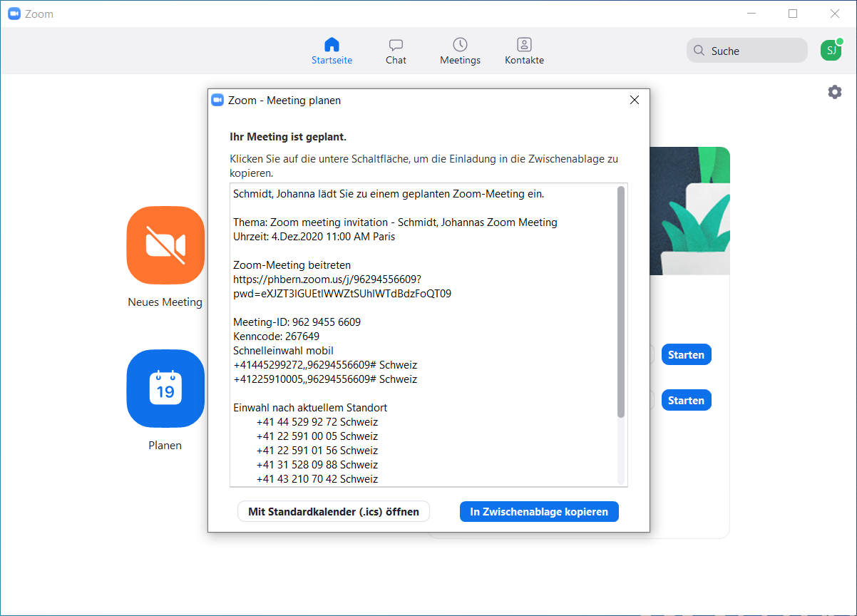This screenshot has height=616, width=857.
Task: Click the first Starten button
Action: (x=686, y=355)
